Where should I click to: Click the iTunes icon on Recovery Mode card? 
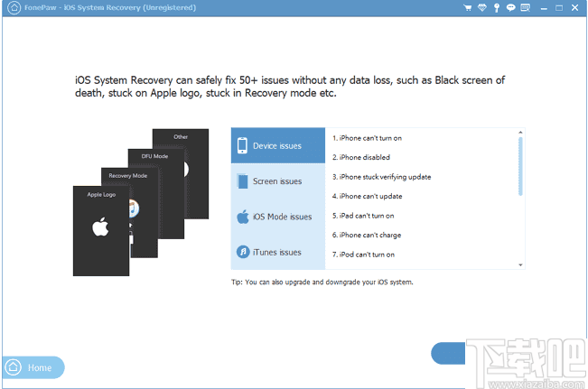coord(134,208)
